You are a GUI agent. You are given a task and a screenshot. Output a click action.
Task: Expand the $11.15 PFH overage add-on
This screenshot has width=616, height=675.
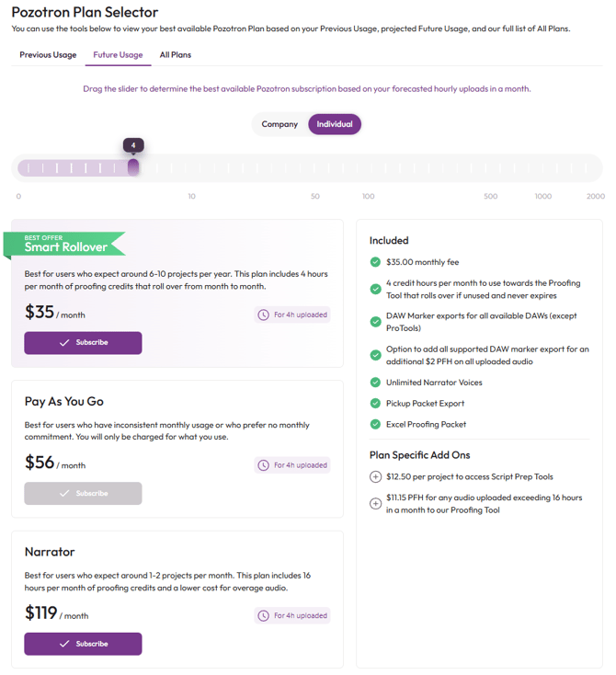tap(375, 503)
